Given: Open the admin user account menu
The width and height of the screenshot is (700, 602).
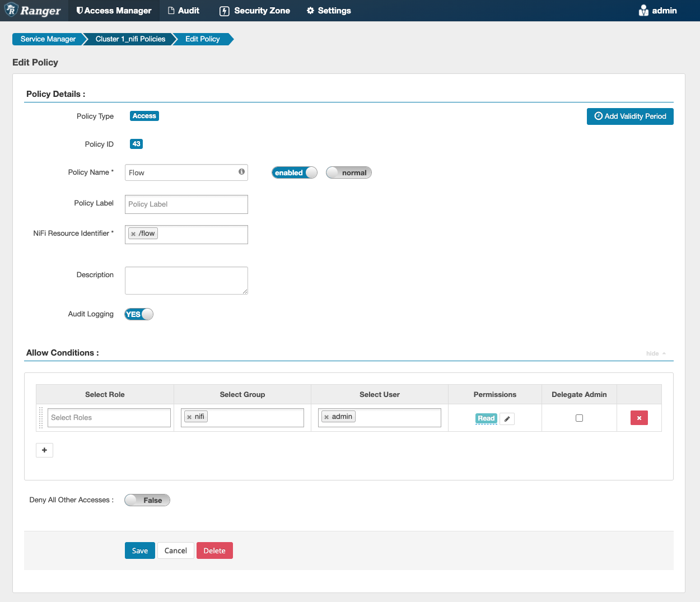Looking at the screenshot, I should 658,11.
